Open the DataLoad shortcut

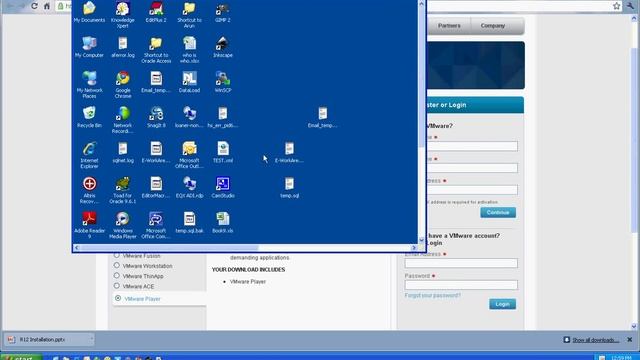coord(189,82)
